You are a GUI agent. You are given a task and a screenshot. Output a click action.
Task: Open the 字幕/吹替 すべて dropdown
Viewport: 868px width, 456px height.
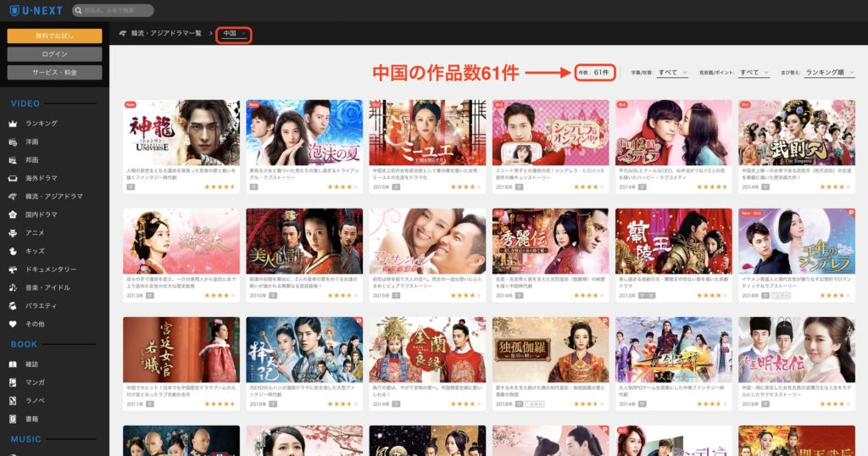(672, 73)
